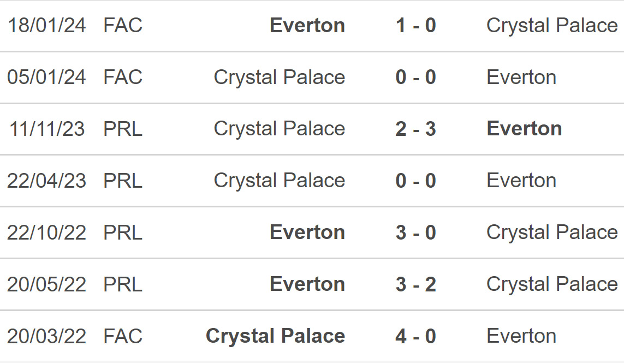This screenshot has width=624, height=364.
Task: Open the 05/01/24 match score 0 - 0
Action: click(x=416, y=77)
